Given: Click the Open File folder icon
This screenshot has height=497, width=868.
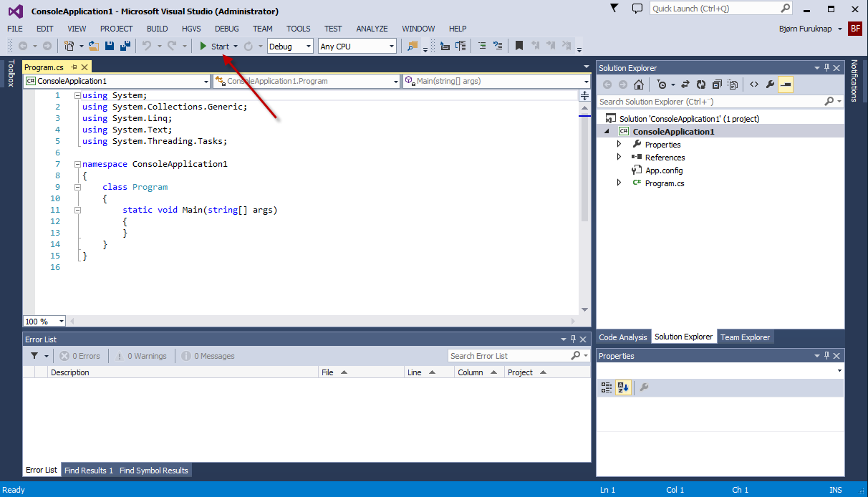Looking at the screenshot, I should tap(94, 46).
